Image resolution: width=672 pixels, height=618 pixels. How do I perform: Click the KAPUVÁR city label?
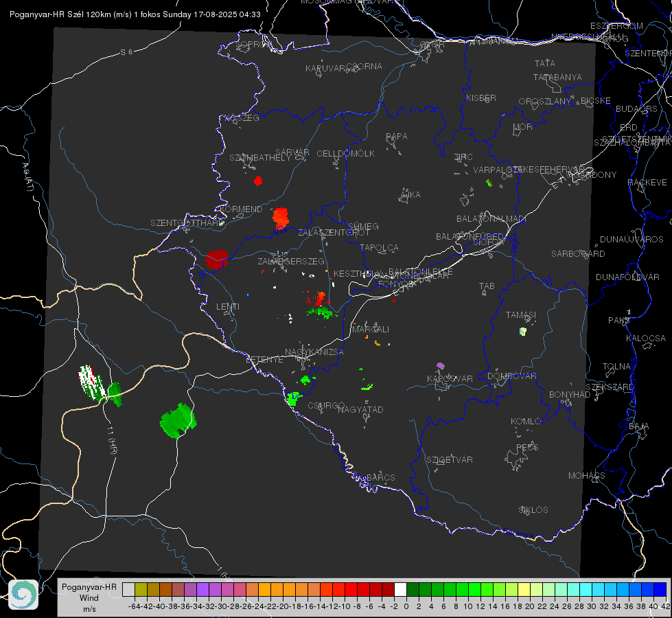coord(326,68)
